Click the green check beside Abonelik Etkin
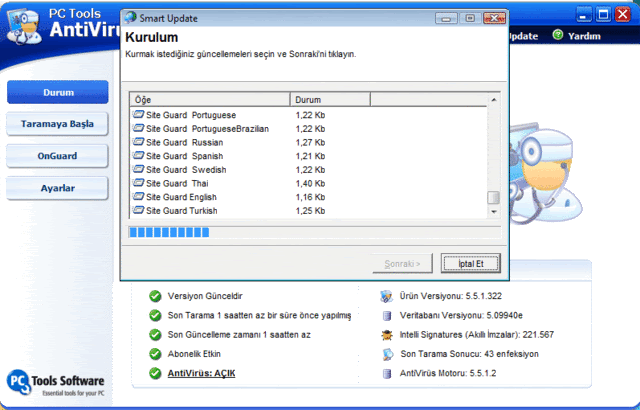640x410 pixels. (155, 354)
